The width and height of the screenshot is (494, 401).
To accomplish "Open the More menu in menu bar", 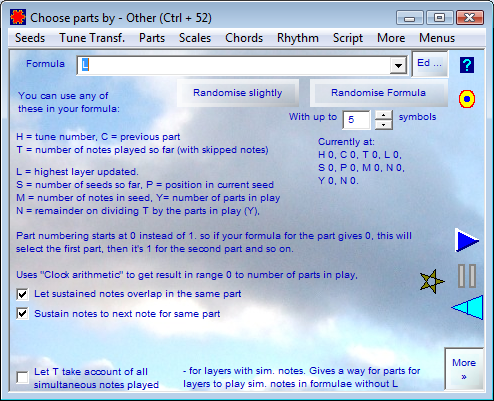I will tap(391, 38).
